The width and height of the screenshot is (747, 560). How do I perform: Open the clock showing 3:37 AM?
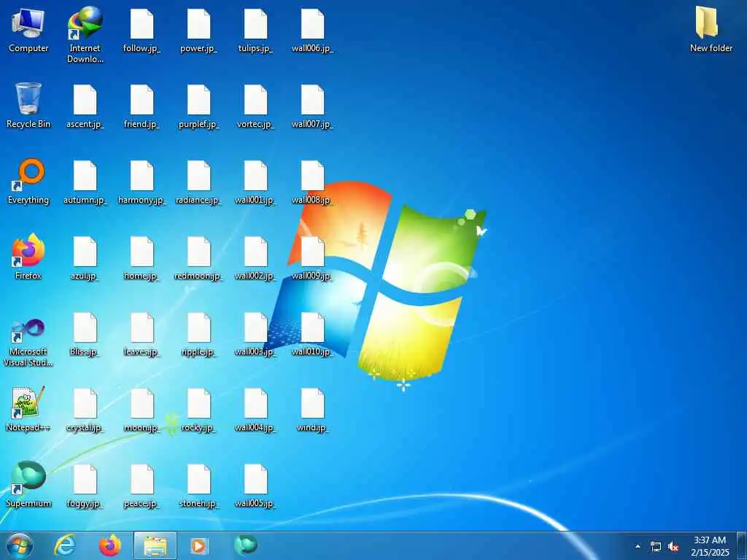coord(710,546)
